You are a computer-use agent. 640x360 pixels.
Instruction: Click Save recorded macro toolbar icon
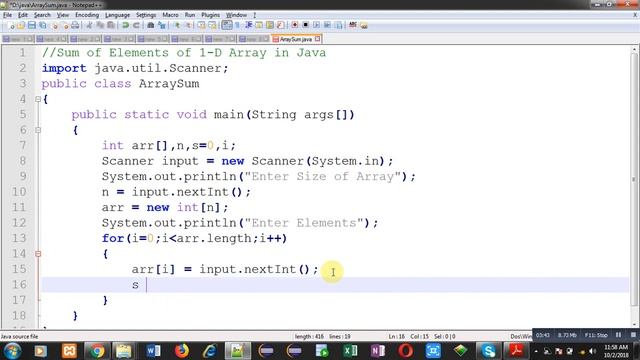(x=338, y=25)
